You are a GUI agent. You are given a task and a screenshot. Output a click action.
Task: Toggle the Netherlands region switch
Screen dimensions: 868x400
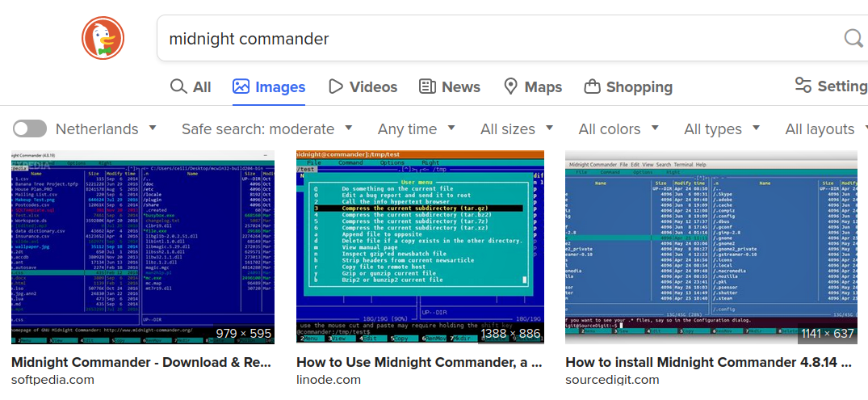click(x=29, y=129)
